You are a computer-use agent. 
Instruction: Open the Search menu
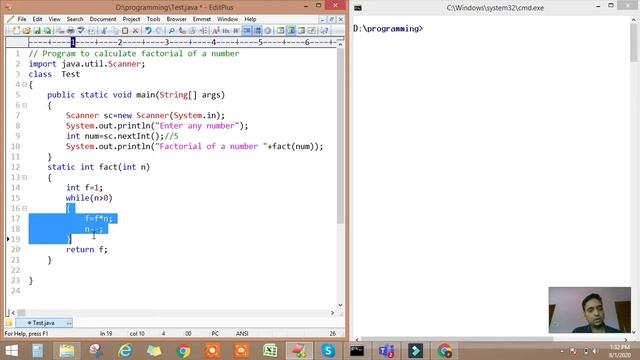pos(75,19)
